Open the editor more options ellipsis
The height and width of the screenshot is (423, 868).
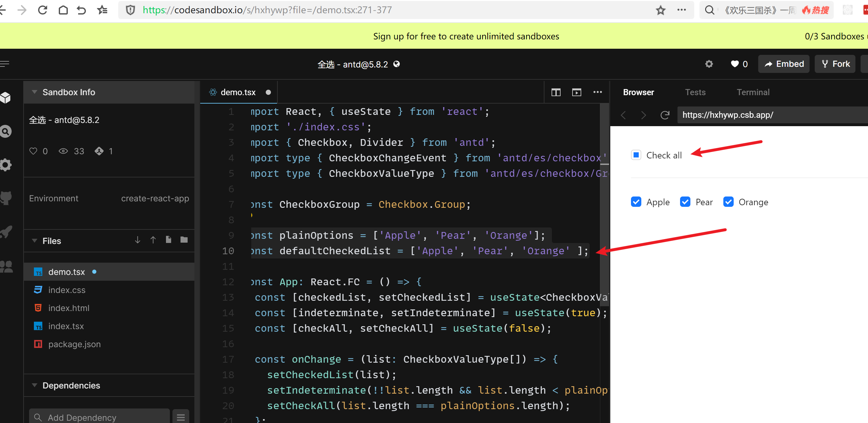597,92
